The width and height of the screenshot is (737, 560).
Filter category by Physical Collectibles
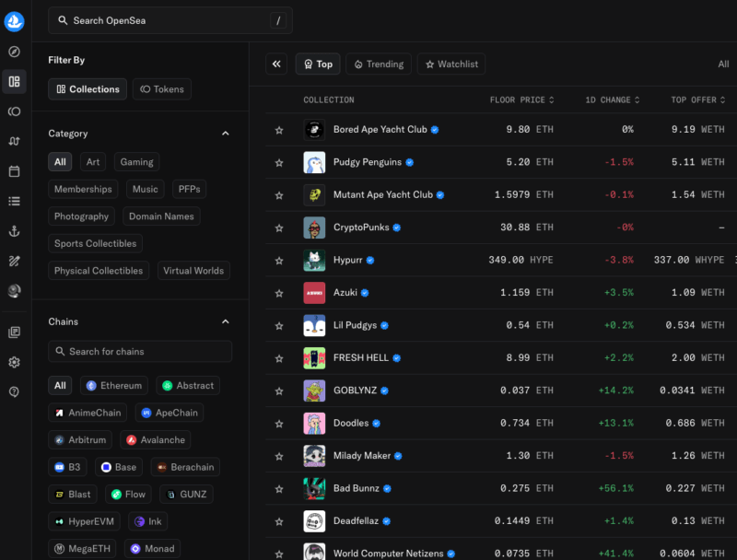(99, 271)
